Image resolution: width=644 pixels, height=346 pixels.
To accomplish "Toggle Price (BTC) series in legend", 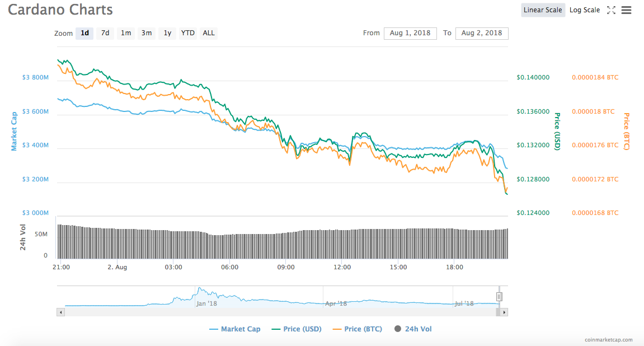I will pyautogui.click(x=358, y=329).
